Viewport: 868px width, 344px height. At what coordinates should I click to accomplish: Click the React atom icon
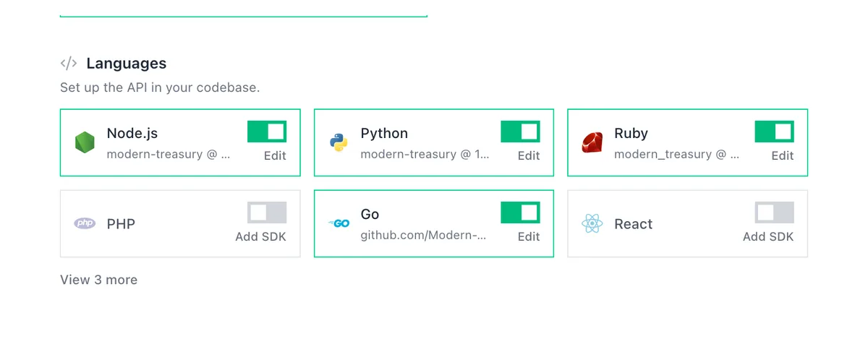tap(592, 223)
